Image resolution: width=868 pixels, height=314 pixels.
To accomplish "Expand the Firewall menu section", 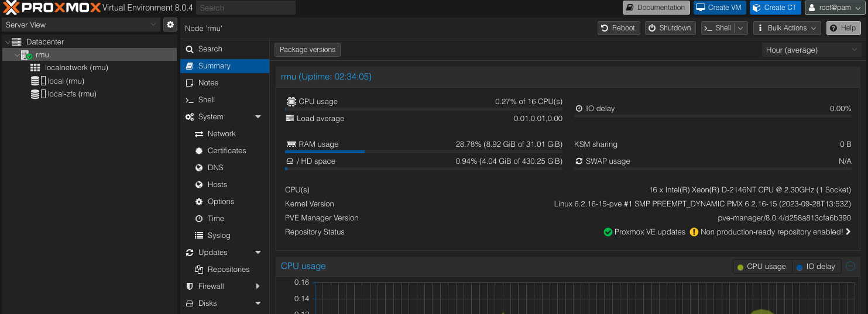I will tap(258, 287).
